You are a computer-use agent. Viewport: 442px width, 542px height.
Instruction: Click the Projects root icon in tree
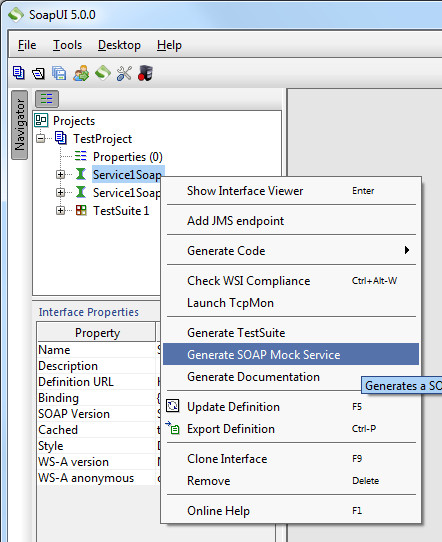pos(41,120)
